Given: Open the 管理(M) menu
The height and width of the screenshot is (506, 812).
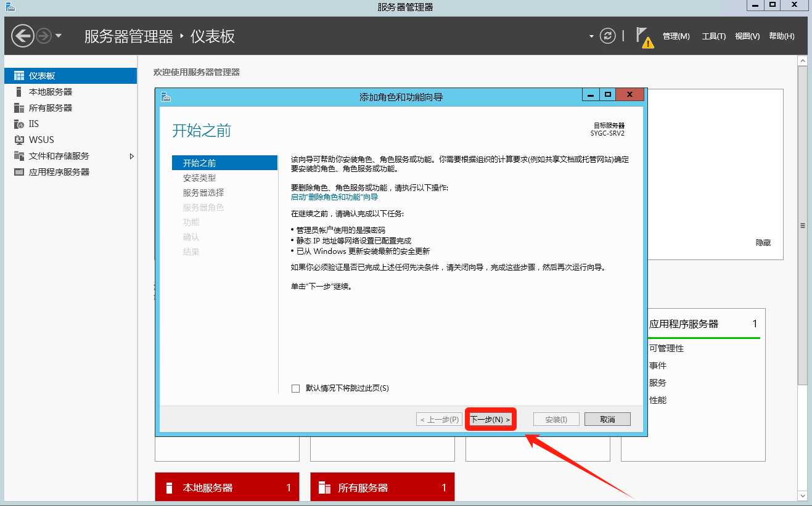Looking at the screenshot, I should point(676,36).
